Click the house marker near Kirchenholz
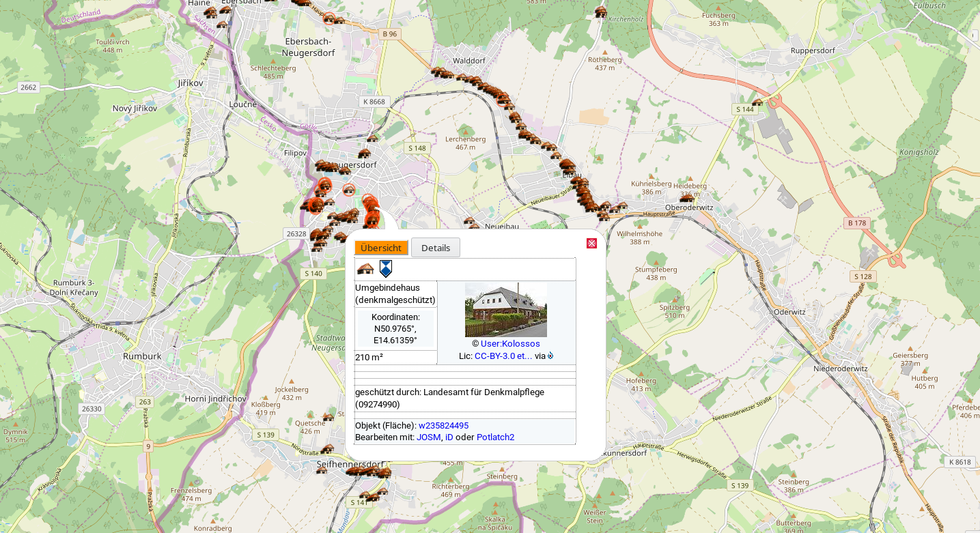The height and width of the screenshot is (533, 980). (600, 12)
